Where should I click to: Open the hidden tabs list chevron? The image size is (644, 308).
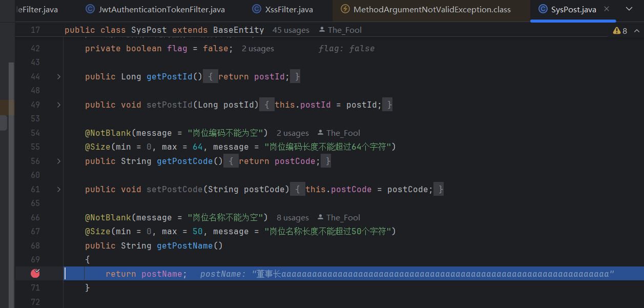[629, 9]
